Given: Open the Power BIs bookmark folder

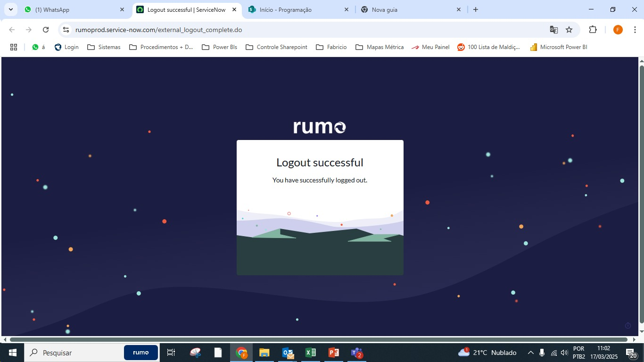Looking at the screenshot, I should pos(219,47).
